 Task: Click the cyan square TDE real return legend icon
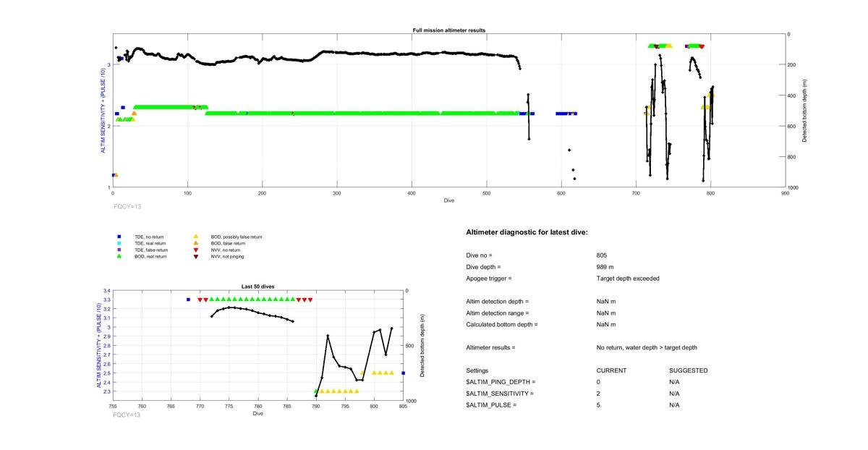coord(119,243)
